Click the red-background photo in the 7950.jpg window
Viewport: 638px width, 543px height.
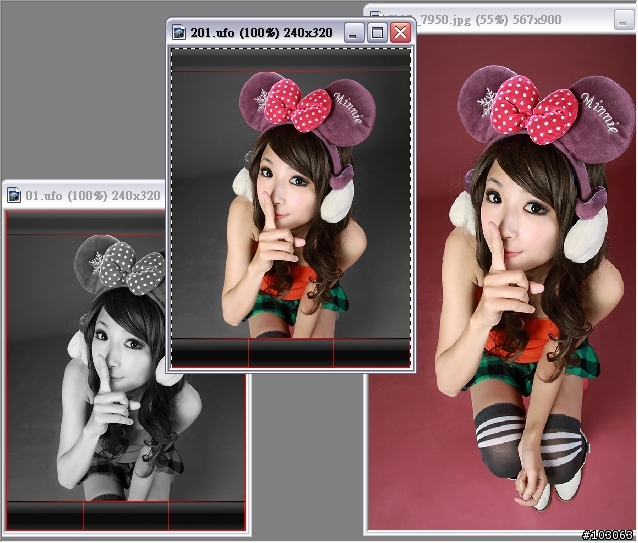(x=502, y=282)
